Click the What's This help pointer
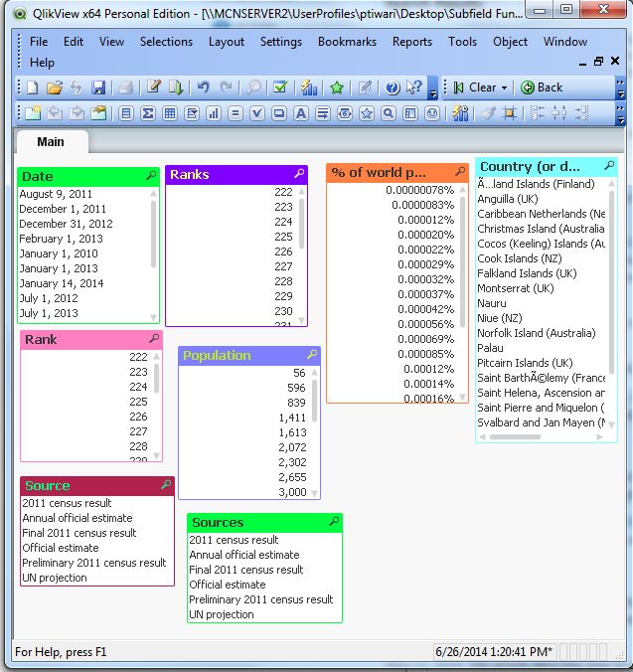This screenshot has height=672, width=633. [413, 87]
